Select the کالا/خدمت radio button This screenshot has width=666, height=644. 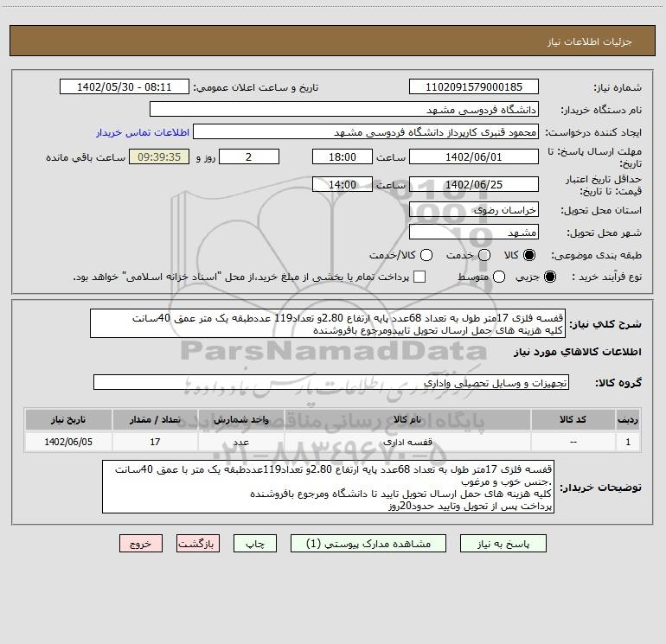tap(426, 255)
